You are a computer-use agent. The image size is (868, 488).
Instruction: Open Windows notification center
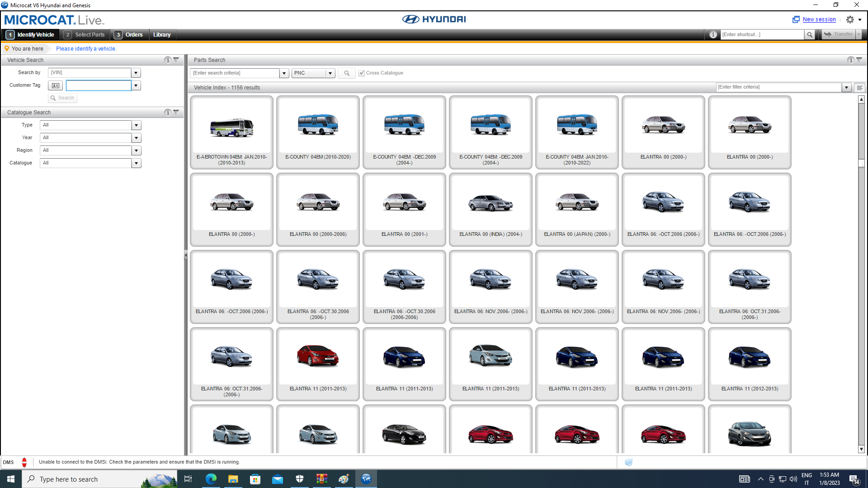854,479
